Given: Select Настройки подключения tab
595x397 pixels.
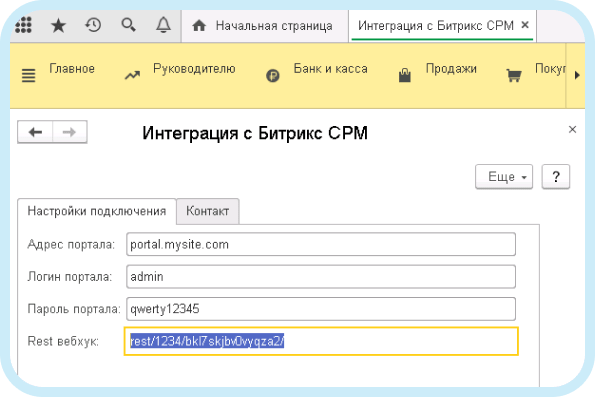Looking at the screenshot, I should [97, 211].
